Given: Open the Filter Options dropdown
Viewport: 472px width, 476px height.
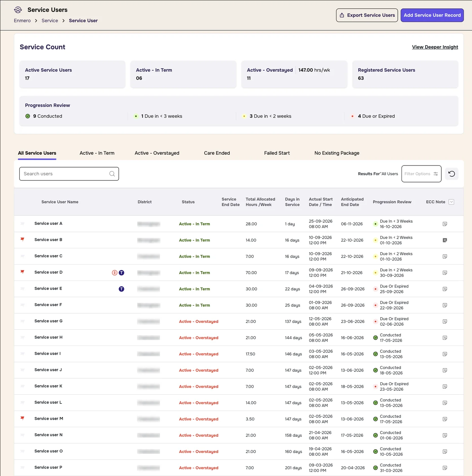Looking at the screenshot, I should point(421,174).
